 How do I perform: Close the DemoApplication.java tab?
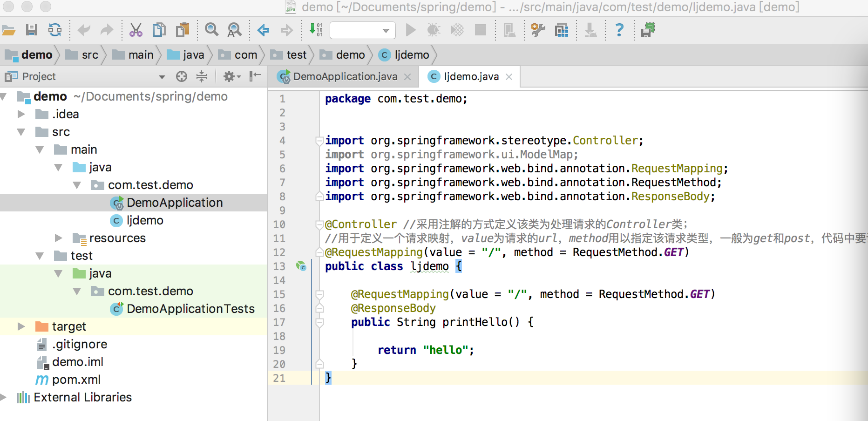(407, 77)
